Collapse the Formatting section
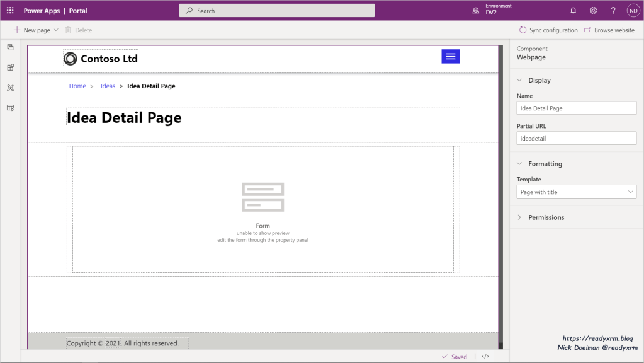This screenshot has height=363, width=644. pos(519,164)
